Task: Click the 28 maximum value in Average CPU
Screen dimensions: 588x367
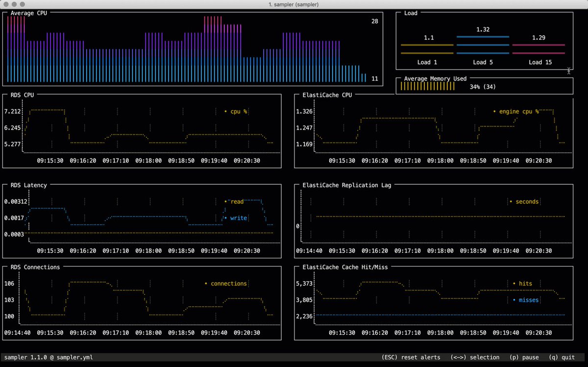Action: pos(374,21)
